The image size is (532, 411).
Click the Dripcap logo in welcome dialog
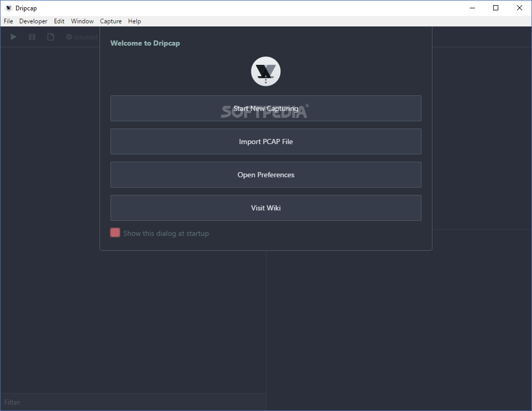pyautogui.click(x=265, y=71)
